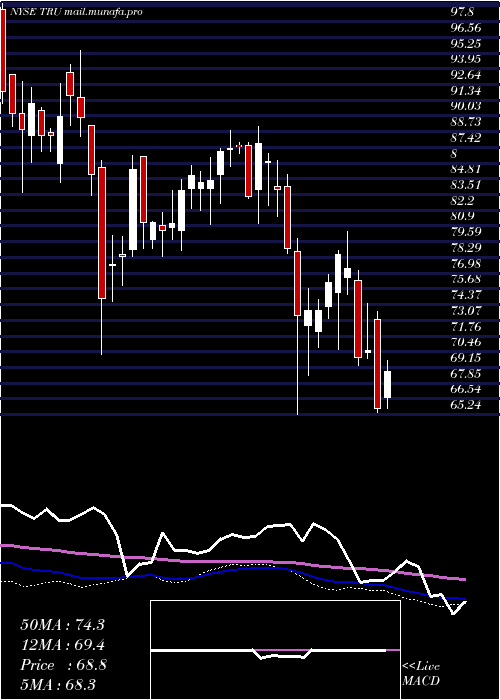The image size is (500, 700).
Task: Click the 50MA : 74.3 readout
Action: tap(62, 625)
